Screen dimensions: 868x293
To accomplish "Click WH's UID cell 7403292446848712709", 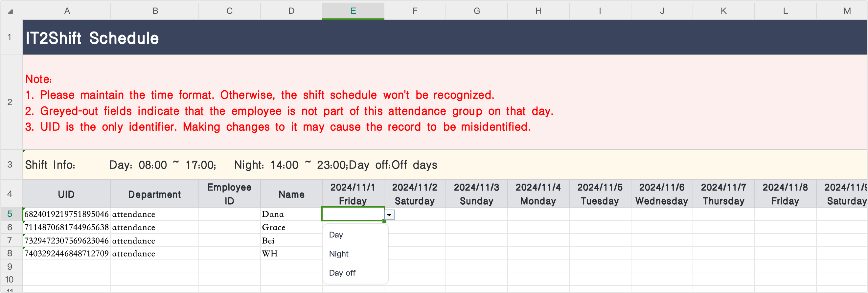I will point(66,254).
